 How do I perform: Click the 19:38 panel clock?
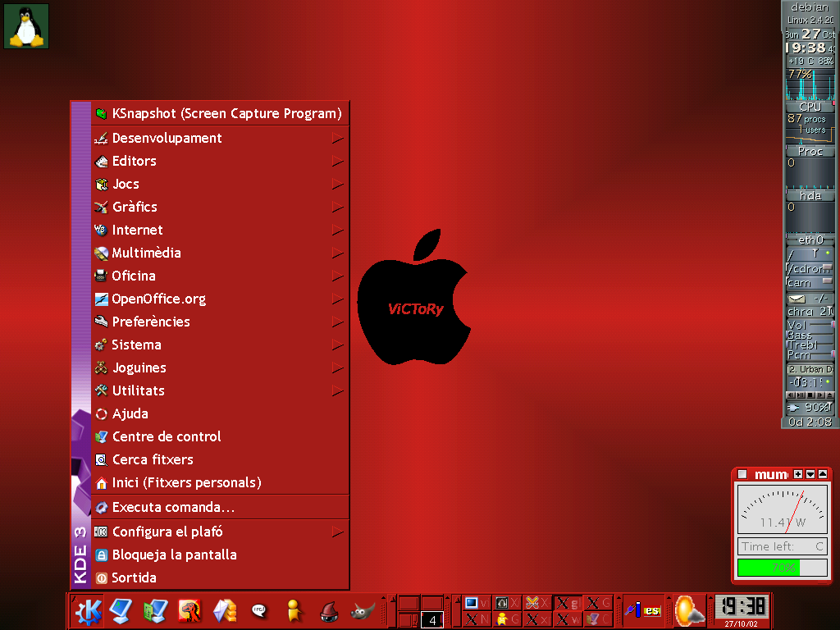(742, 607)
